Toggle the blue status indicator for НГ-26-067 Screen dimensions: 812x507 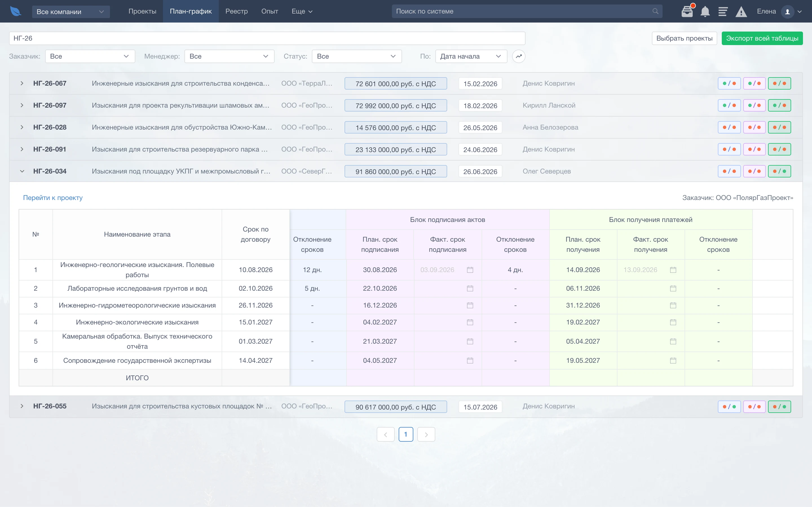[729, 83]
